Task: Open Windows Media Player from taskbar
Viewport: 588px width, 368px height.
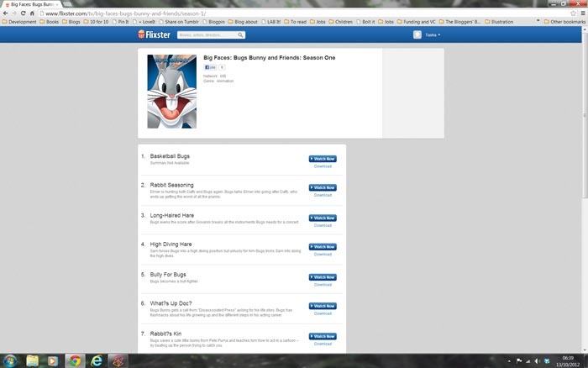Action: tap(52, 361)
